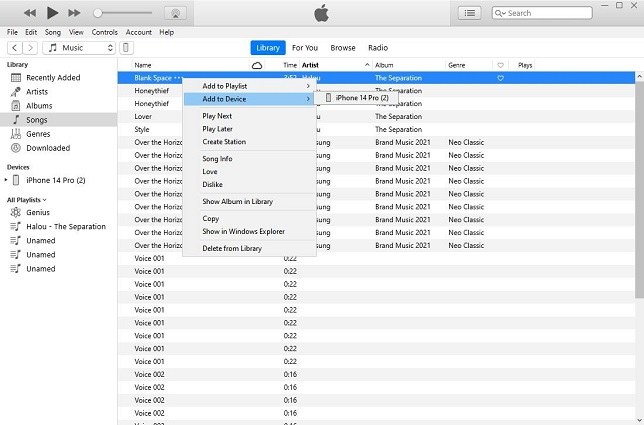Go forward with the right navigation arrow

point(30,48)
